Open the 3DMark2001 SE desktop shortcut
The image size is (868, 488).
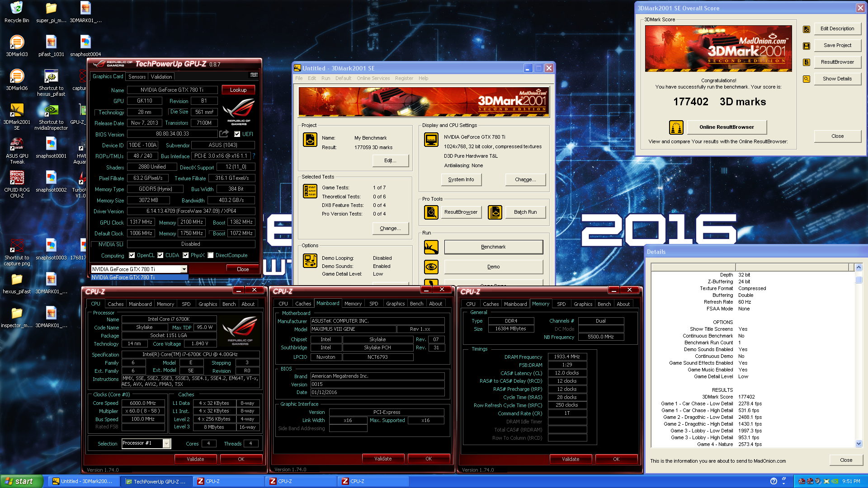tap(17, 117)
